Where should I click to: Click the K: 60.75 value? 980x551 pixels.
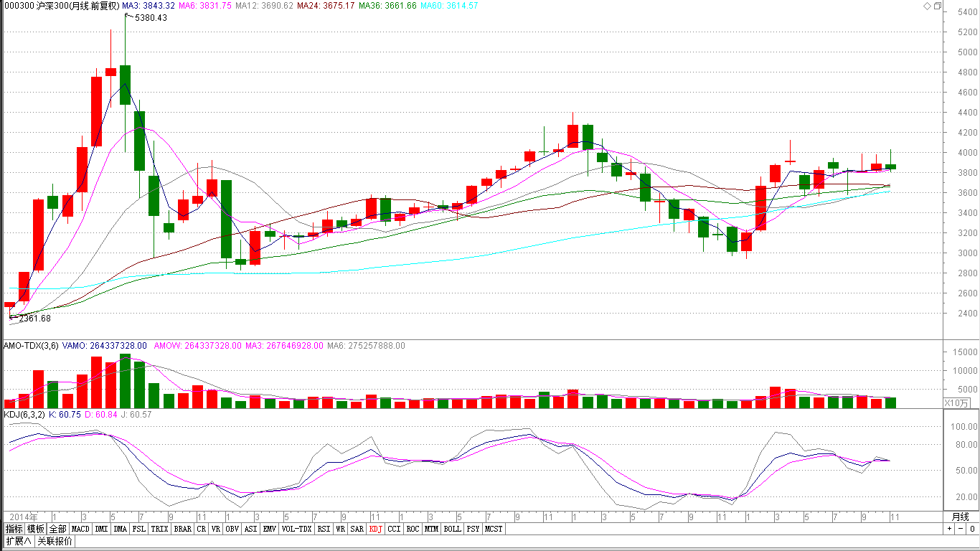pos(65,415)
